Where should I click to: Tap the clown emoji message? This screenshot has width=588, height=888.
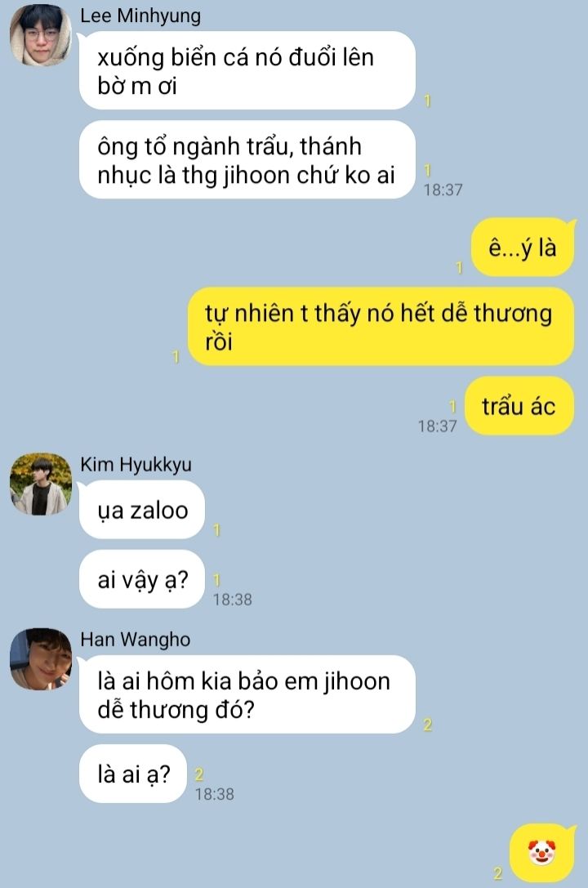coord(542,852)
